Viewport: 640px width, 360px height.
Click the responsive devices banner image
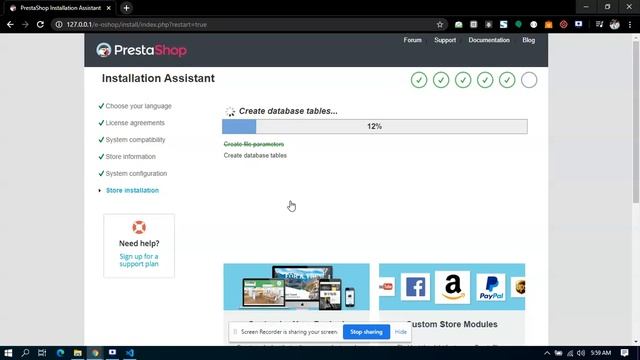297,287
